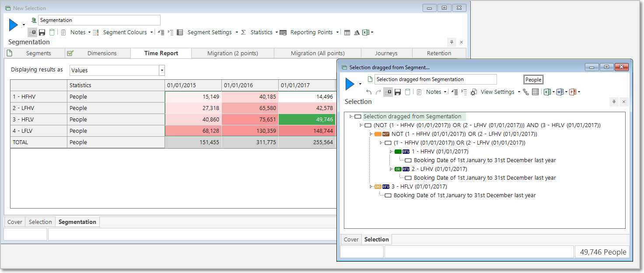The height and width of the screenshot is (273, 644).
Task: Toggle the lock icon in Segmentation toolbar
Action: (33, 32)
